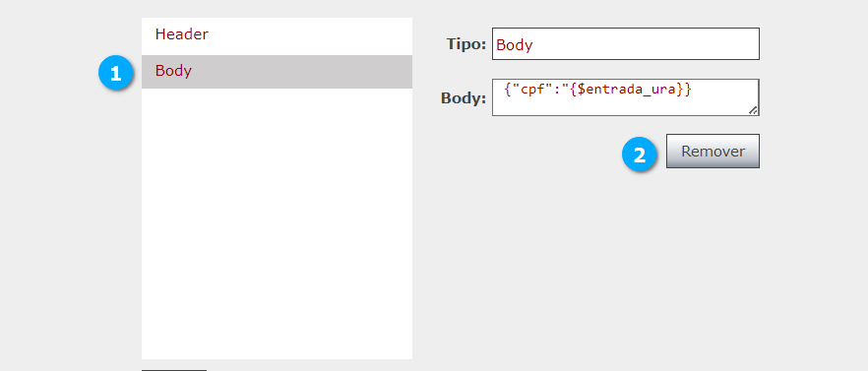Click the opening brace in the Body textarea
868x371 pixels.
tap(508, 90)
